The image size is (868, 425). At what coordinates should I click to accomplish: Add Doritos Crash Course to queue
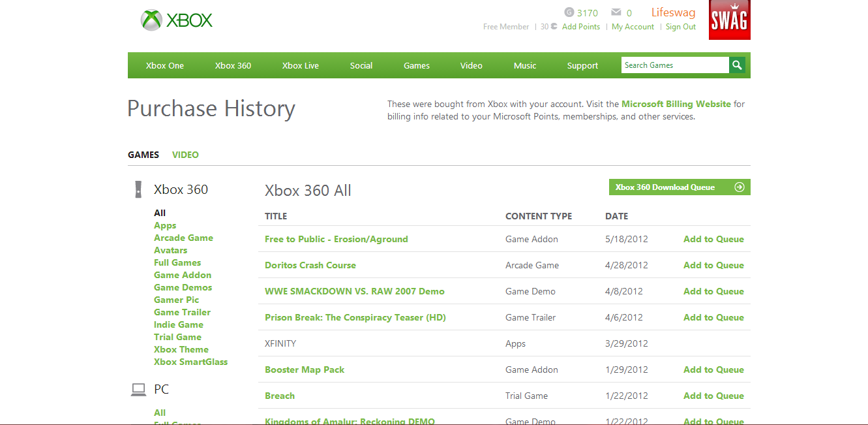click(713, 265)
